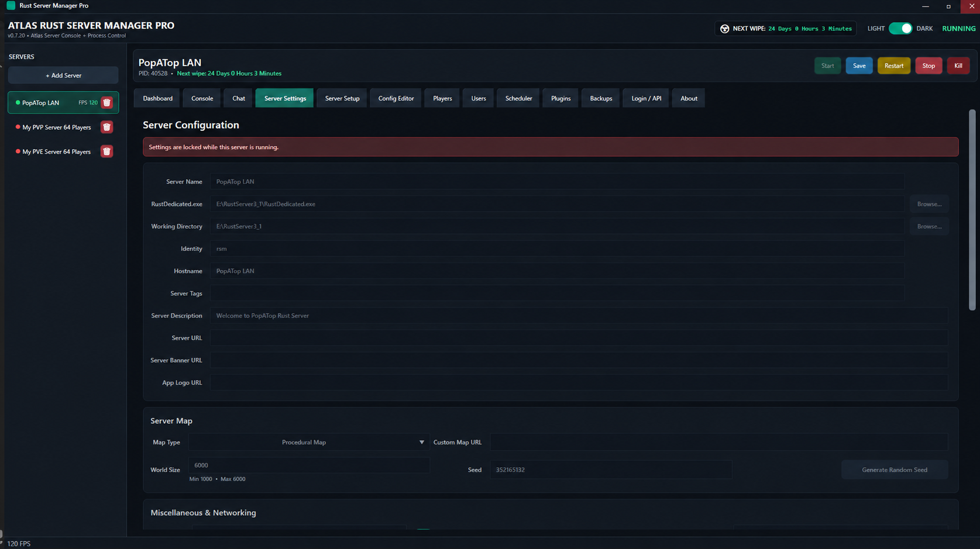
Task: Show the About tab
Action: click(689, 98)
